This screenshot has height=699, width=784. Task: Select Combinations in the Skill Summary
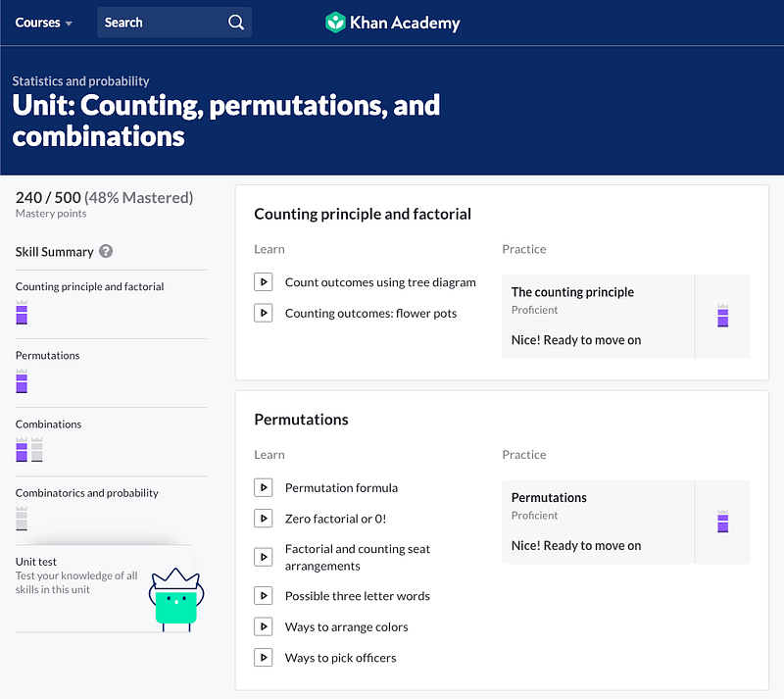[48, 424]
